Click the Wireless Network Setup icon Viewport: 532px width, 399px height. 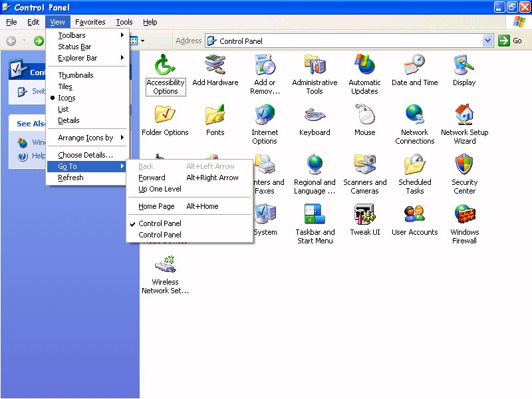click(x=165, y=264)
